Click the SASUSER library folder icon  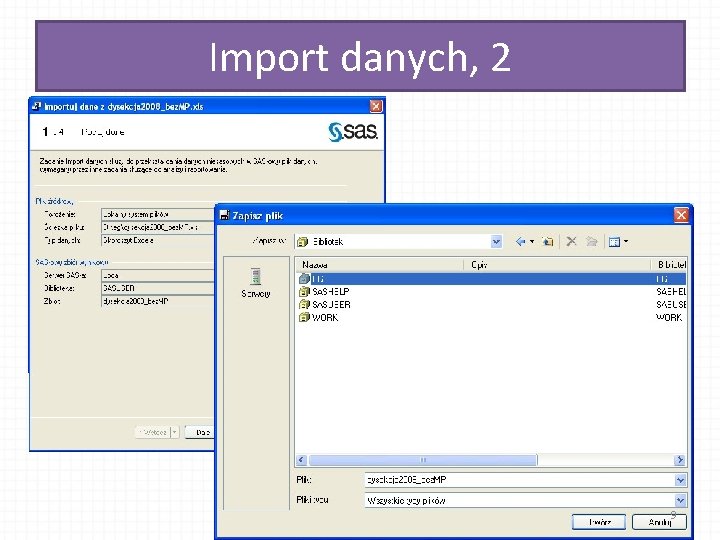coord(304,304)
